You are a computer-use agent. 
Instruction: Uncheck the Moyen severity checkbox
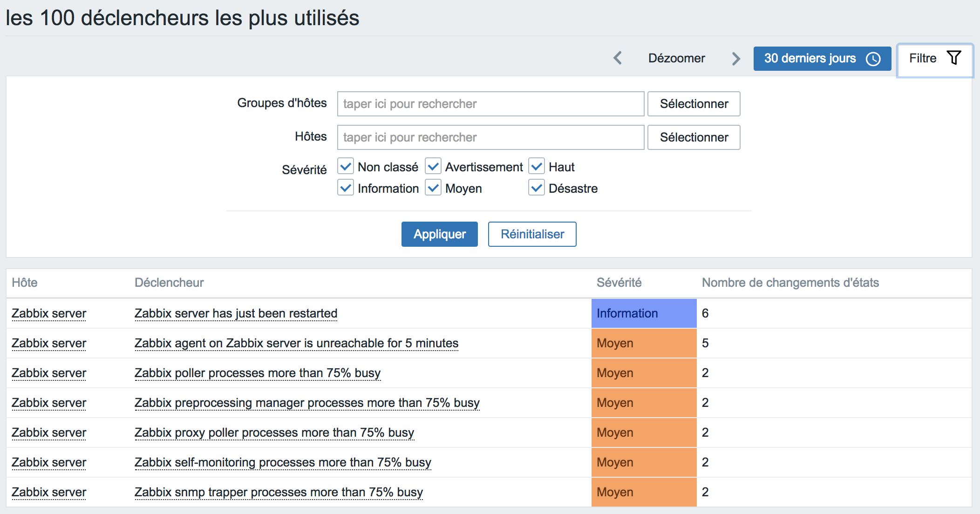coord(433,188)
